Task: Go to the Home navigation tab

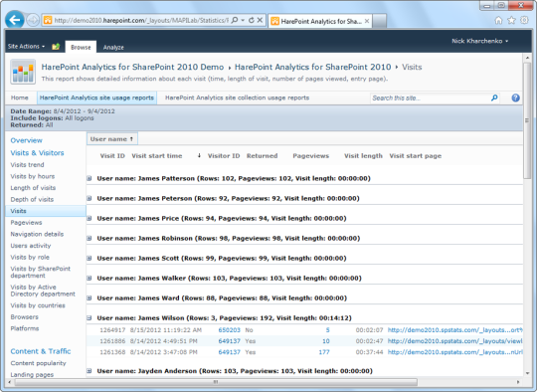Action: [x=20, y=98]
